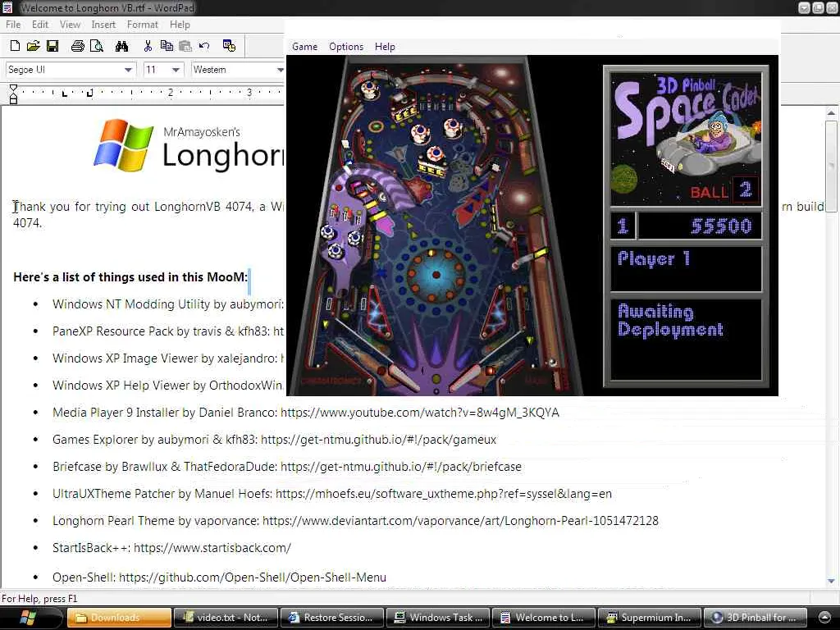Expand the font size 11 dropdown

pyautogui.click(x=176, y=70)
